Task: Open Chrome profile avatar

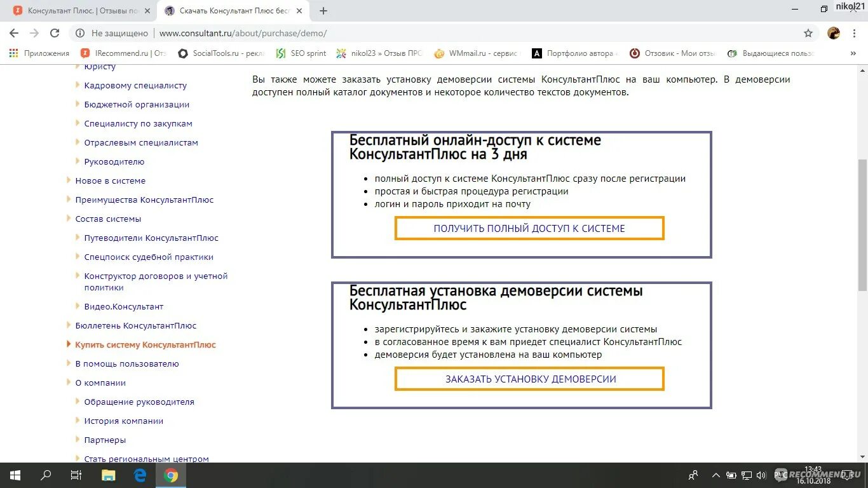Action: tap(834, 33)
